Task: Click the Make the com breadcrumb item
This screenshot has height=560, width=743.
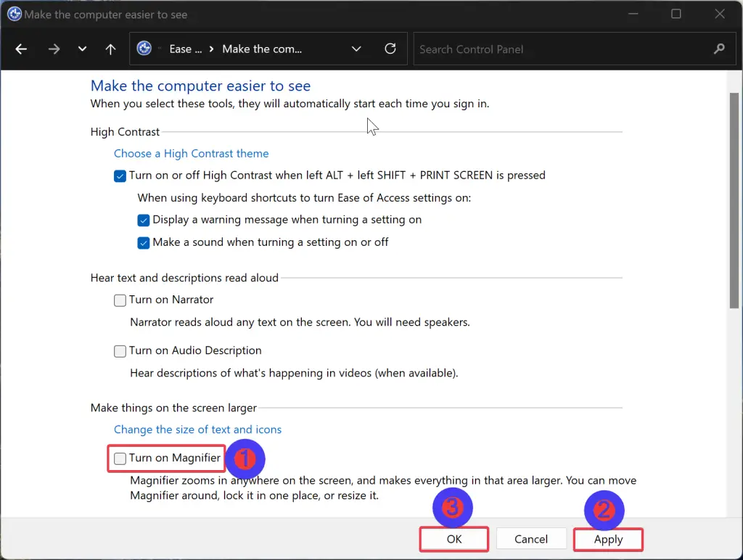Action: pyautogui.click(x=261, y=49)
